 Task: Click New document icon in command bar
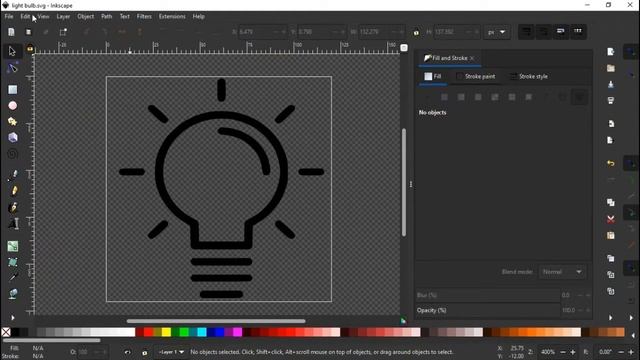(x=611, y=52)
